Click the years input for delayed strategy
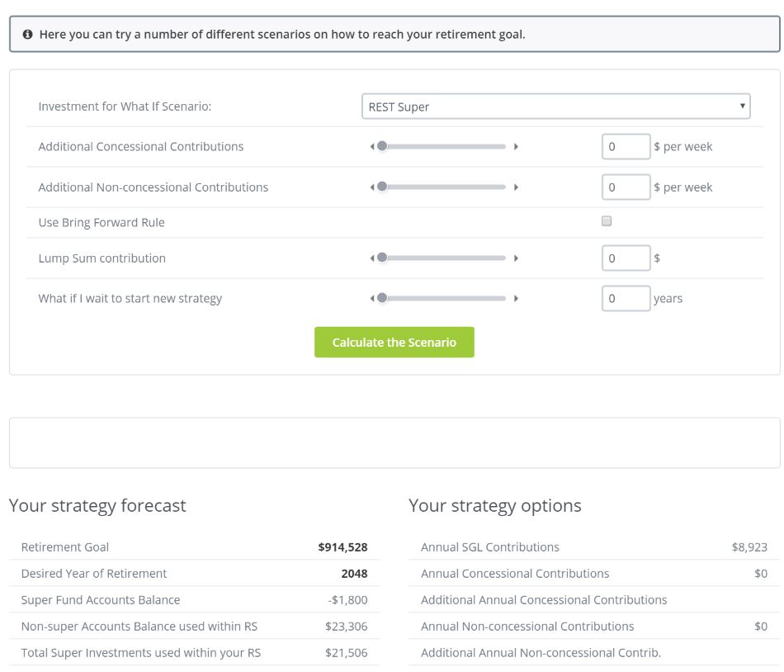This screenshot has width=784, height=672. [x=626, y=298]
